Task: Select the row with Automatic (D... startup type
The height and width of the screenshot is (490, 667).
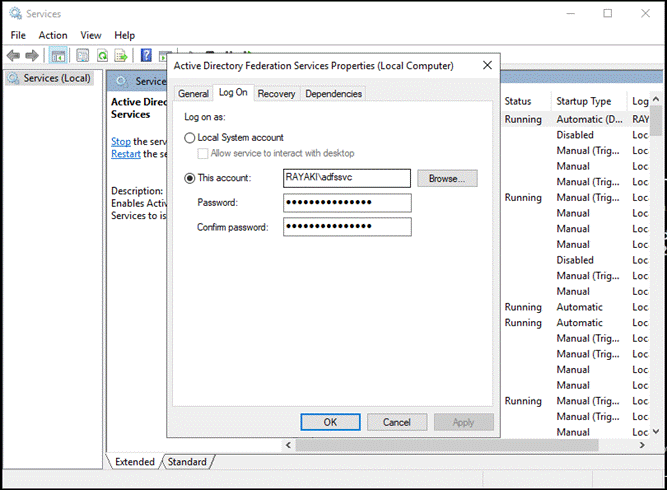Action: (x=576, y=120)
